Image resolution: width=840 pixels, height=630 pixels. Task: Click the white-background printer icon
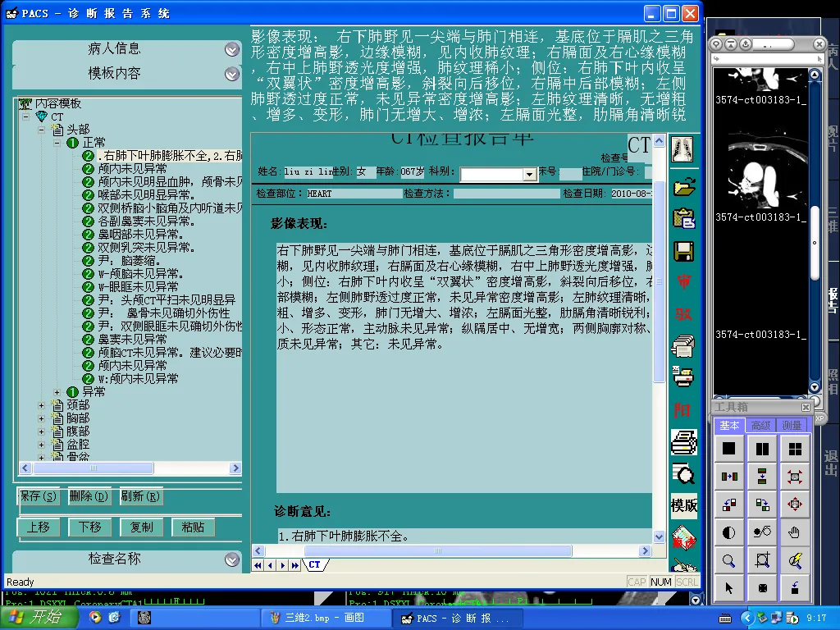(684, 442)
